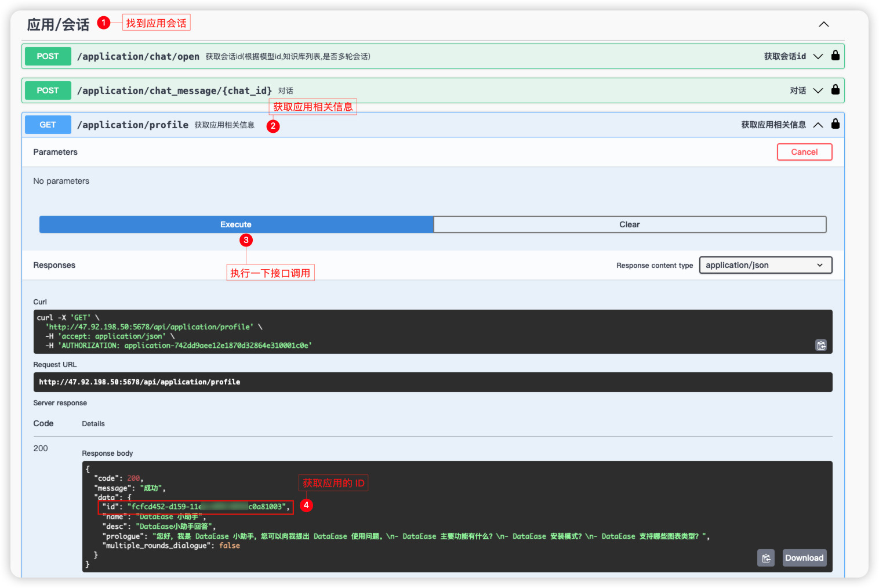Click the POST badge on chat_message endpoint
The width and height of the screenshot is (879, 588).
pos(48,90)
